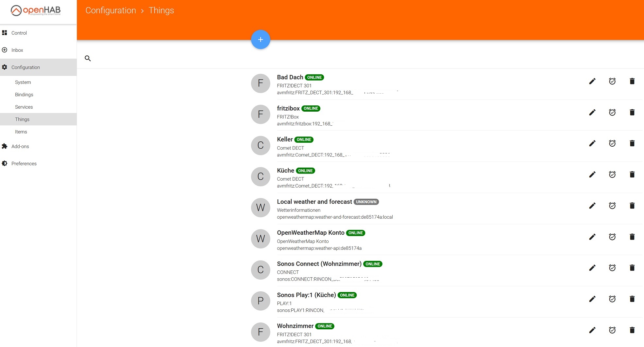644x347 pixels.
Task: Edit the Keller thing
Action: tap(592, 143)
